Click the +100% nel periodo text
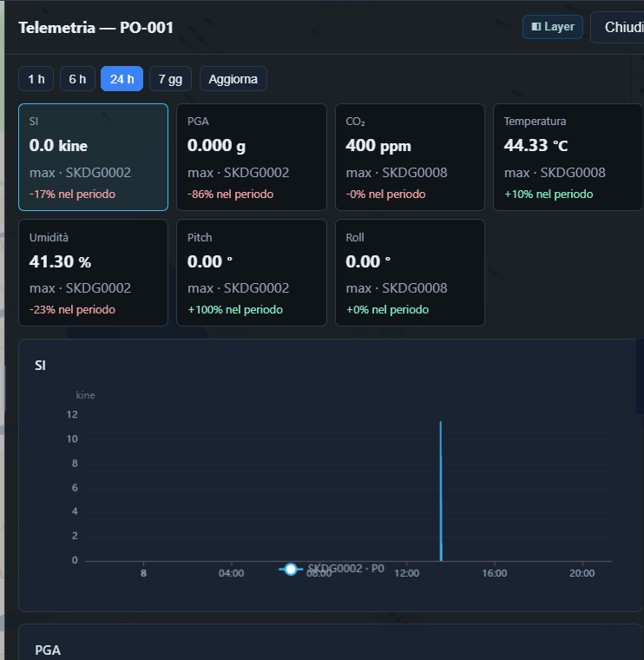The image size is (644, 660). coord(235,310)
